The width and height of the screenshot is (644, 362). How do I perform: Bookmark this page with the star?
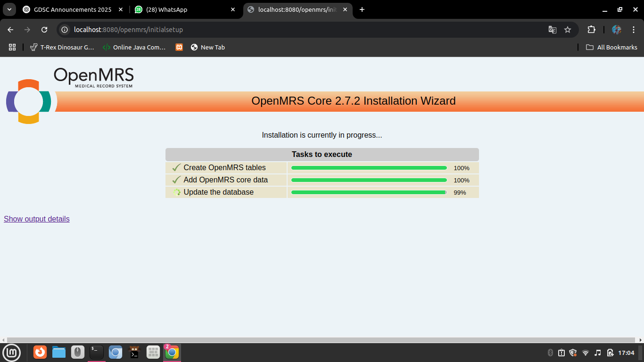click(568, 30)
